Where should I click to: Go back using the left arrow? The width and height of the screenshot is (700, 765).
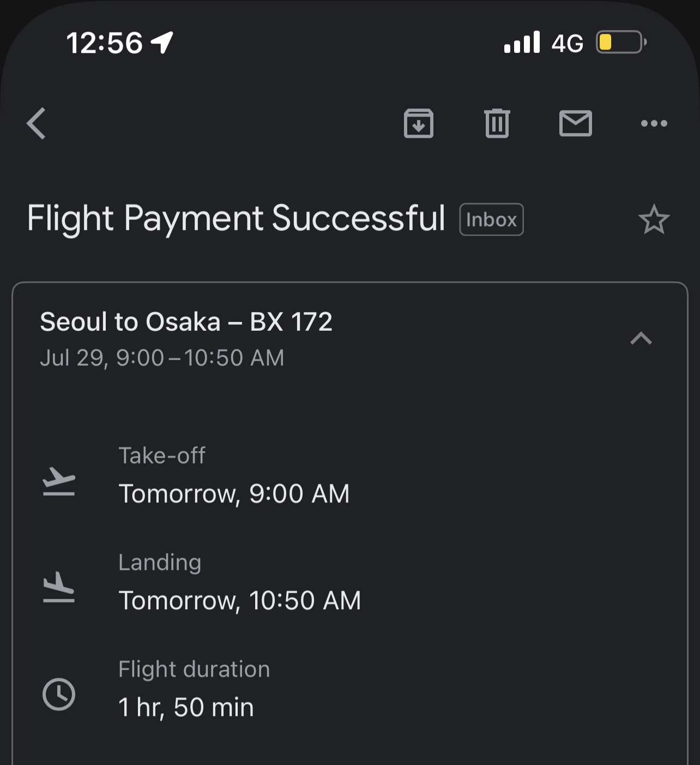click(36, 123)
